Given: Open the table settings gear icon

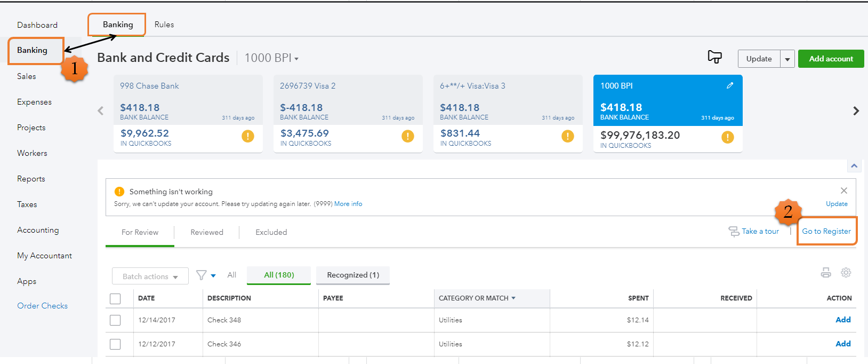Looking at the screenshot, I should tap(846, 273).
